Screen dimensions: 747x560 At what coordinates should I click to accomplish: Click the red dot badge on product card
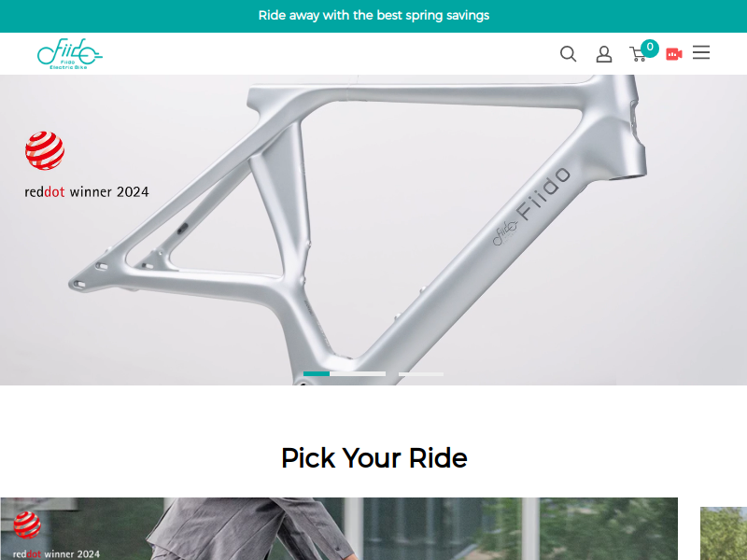pyautogui.click(x=27, y=525)
